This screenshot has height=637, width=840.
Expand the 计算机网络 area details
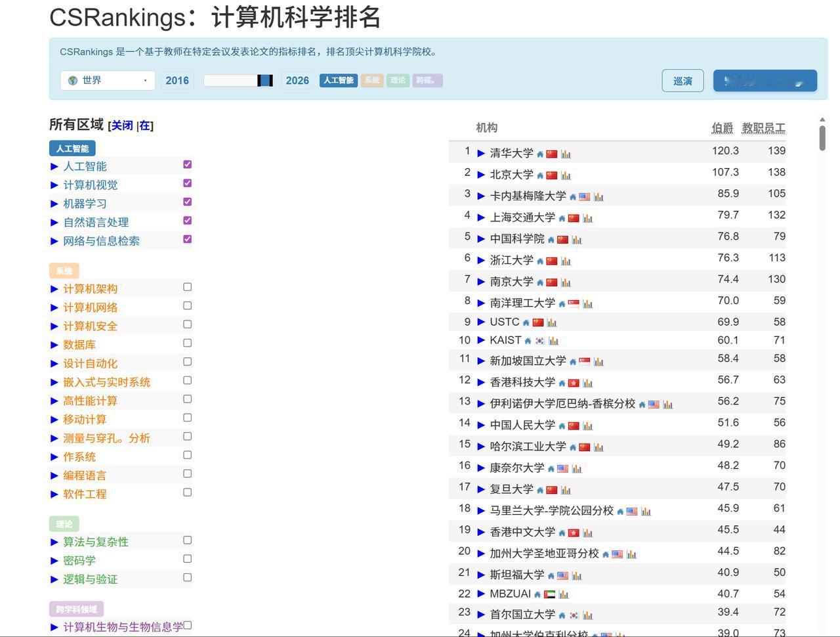[x=54, y=307]
